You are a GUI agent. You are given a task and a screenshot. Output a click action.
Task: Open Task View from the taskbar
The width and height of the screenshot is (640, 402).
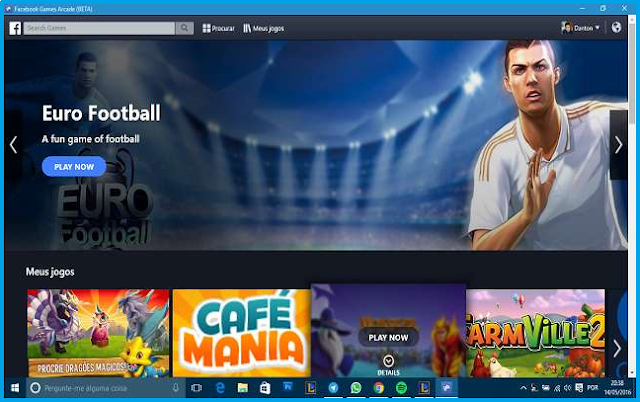point(196,388)
